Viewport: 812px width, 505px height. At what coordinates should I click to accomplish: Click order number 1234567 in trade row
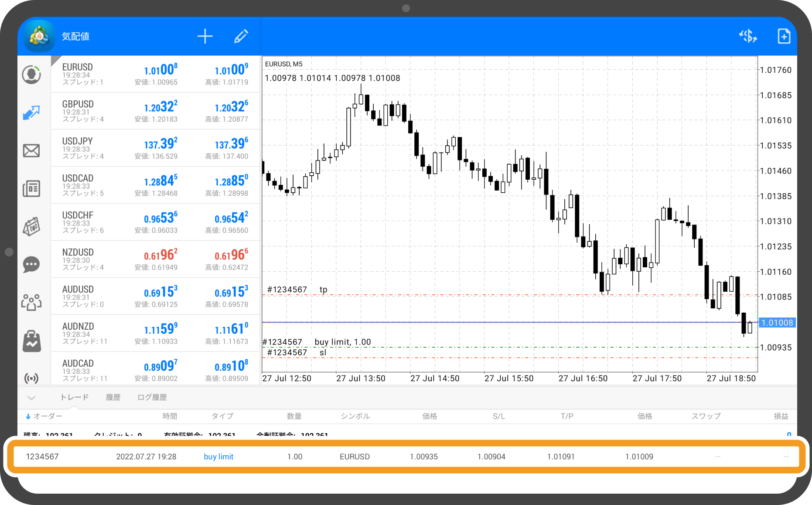tap(42, 457)
